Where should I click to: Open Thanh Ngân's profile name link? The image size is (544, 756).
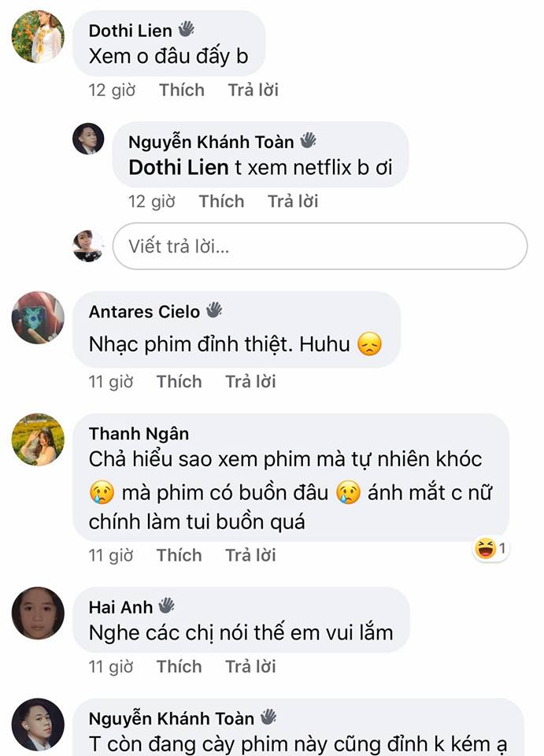tap(139, 434)
